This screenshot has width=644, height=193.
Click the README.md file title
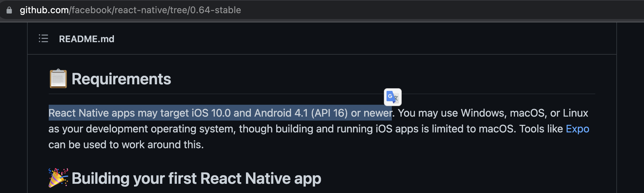(87, 39)
